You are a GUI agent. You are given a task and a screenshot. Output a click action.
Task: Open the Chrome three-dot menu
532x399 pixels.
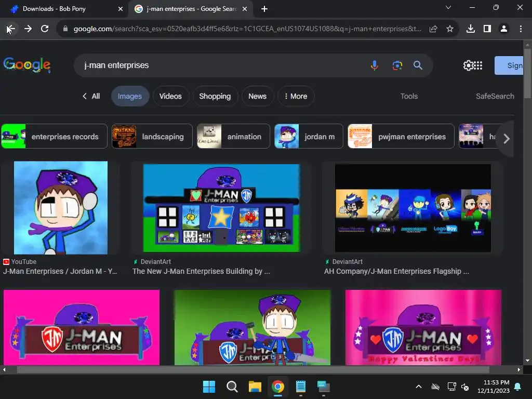[521, 29]
